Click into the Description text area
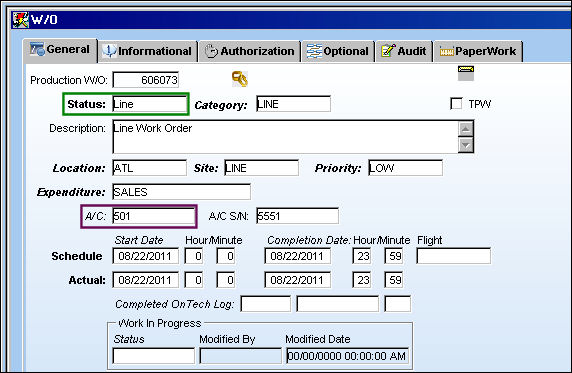Viewport: 572px width, 373px height. (285, 137)
